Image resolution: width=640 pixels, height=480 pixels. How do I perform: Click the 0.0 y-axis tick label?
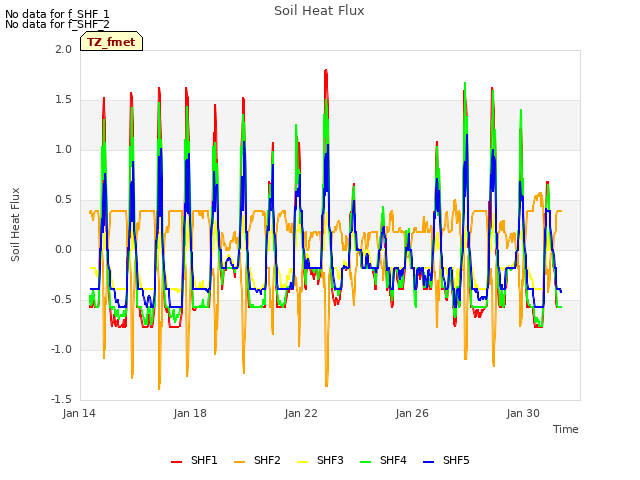pyautogui.click(x=63, y=249)
